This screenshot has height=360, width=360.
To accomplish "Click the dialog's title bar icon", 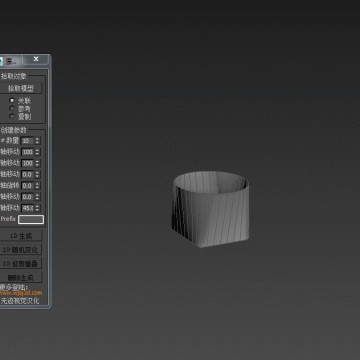I will pyautogui.click(x=1, y=61).
